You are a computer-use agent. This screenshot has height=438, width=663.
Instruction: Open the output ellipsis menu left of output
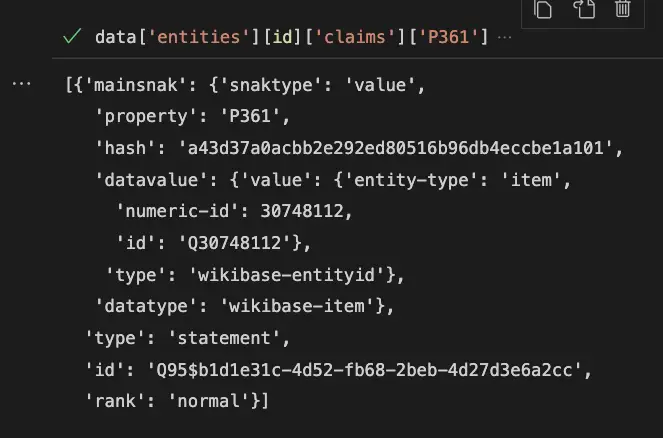click(21, 84)
